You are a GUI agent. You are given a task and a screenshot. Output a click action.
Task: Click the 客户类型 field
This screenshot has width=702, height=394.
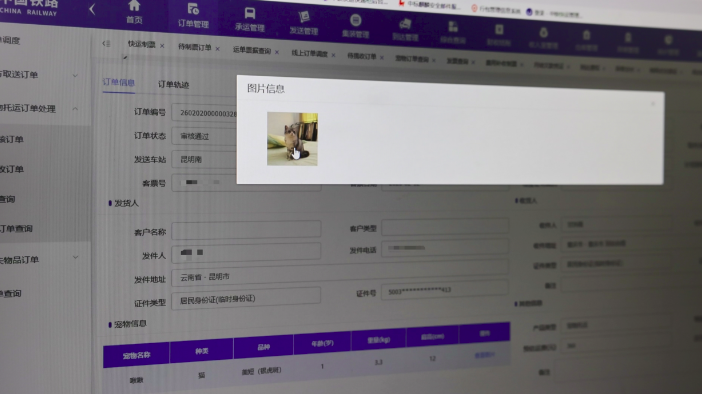point(445,227)
